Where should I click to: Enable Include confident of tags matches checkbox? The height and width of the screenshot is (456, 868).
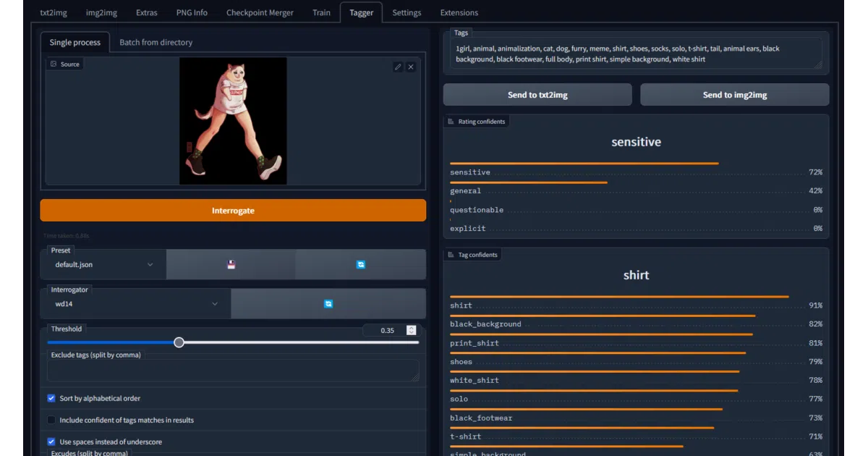tap(51, 420)
